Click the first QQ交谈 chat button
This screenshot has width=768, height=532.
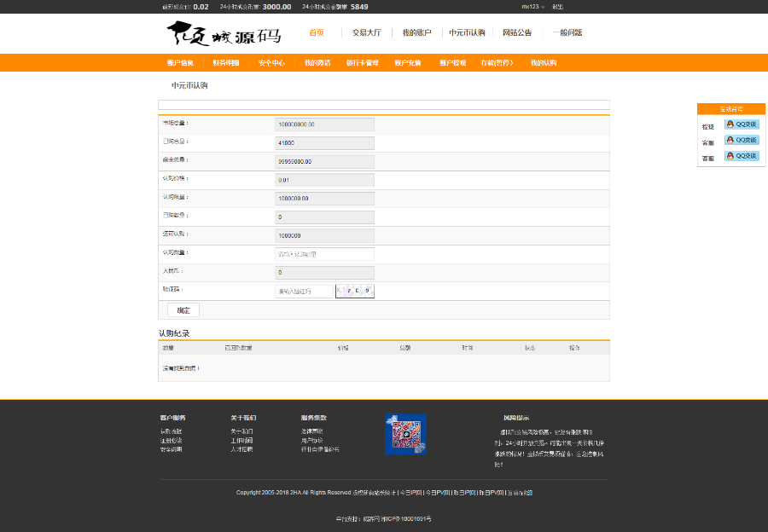click(x=742, y=124)
